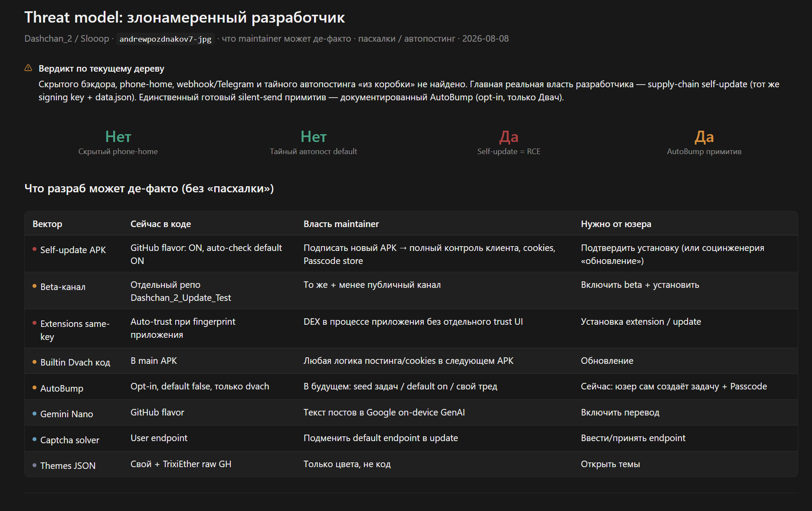Click the cell starting "Любая логика постинга/cookies"
The height and width of the screenshot is (511, 812).
click(409, 361)
